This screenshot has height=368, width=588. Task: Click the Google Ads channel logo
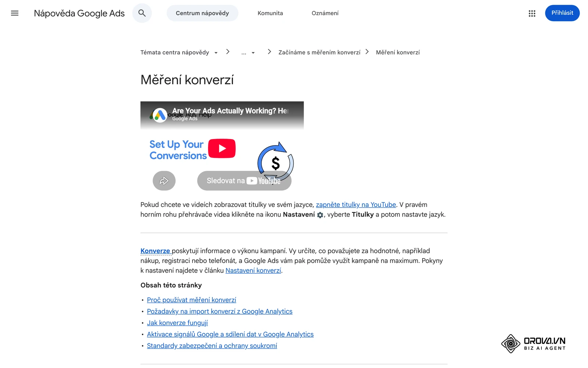159,115
